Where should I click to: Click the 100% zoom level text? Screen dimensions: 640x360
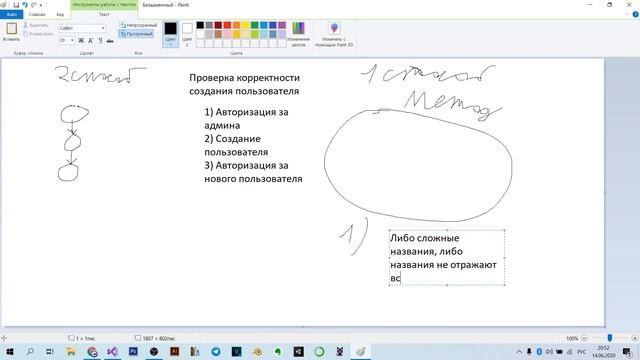point(572,338)
